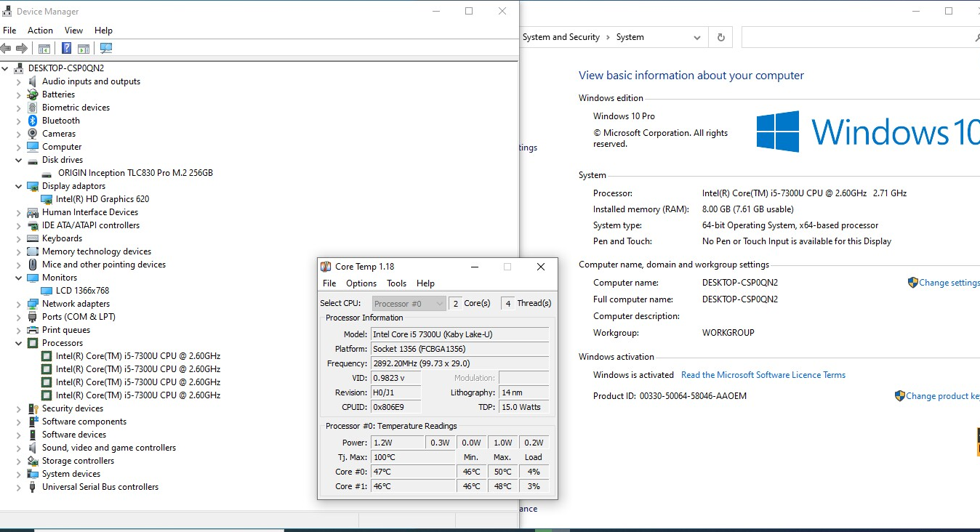The width and height of the screenshot is (980, 532).
Task: Select the Mice and other pointing devices icon
Action: click(x=33, y=265)
